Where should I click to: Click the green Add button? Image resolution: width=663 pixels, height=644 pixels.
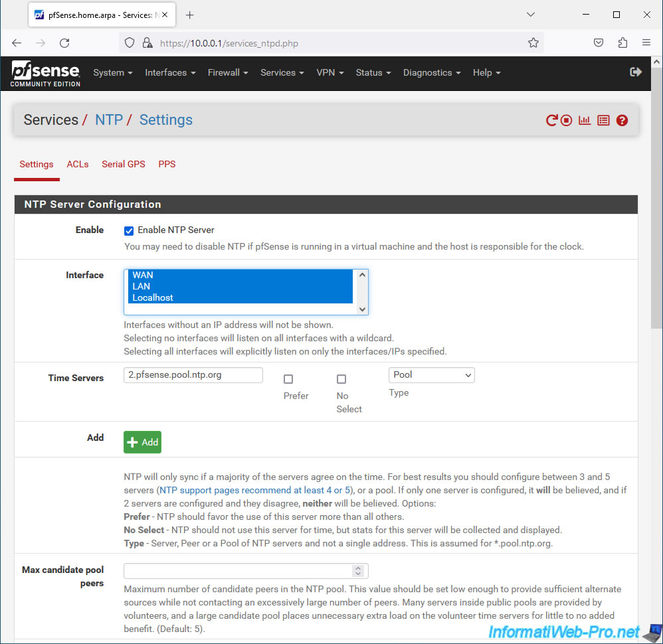click(x=142, y=442)
